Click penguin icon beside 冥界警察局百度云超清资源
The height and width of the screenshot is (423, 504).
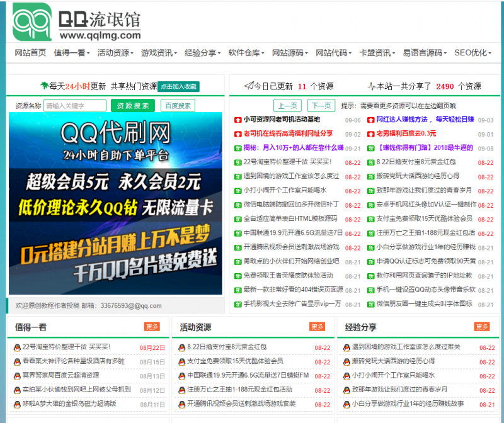(17, 376)
